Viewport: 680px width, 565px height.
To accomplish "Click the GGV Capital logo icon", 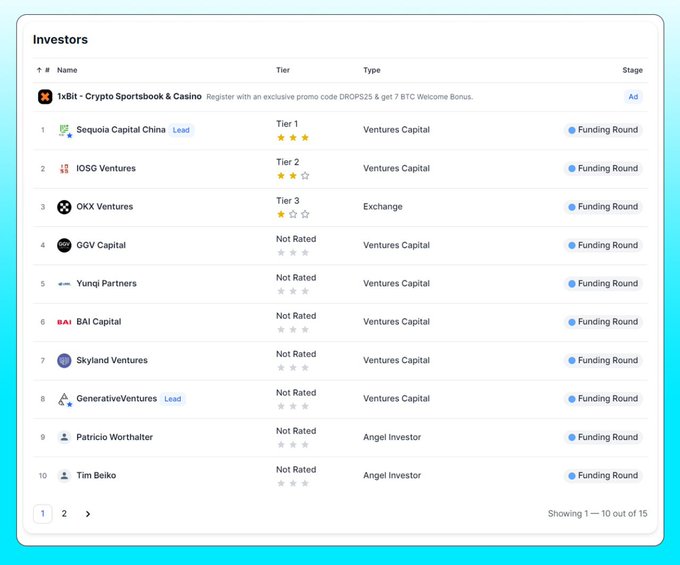I will pos(64,245).
